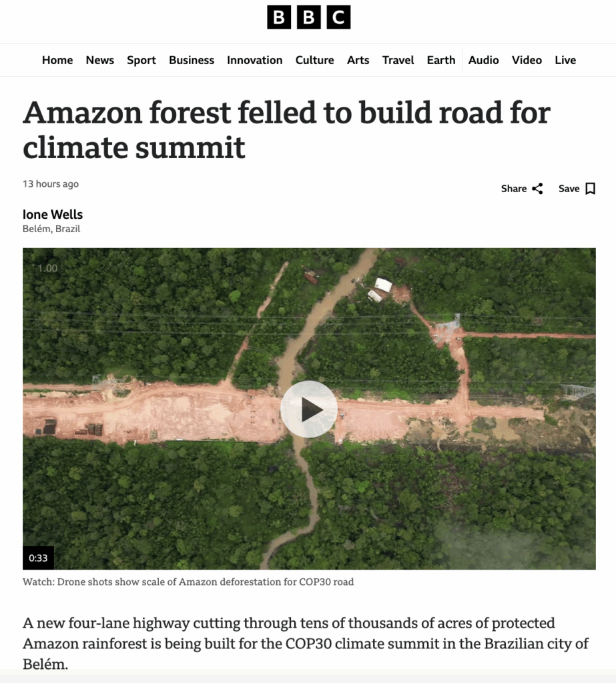This screenshot has width=616, height=683.
Task: Select the Earth menu item
Action: [441, 60]
